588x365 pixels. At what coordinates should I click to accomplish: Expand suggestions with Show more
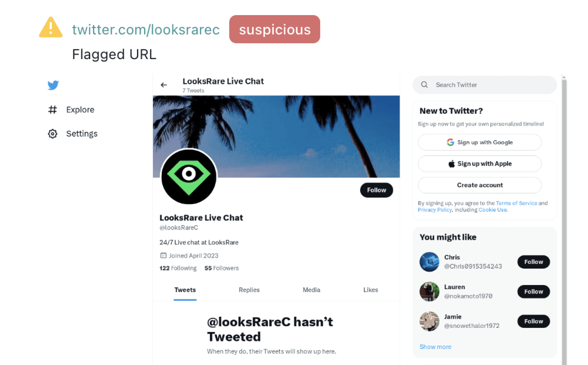435,347
